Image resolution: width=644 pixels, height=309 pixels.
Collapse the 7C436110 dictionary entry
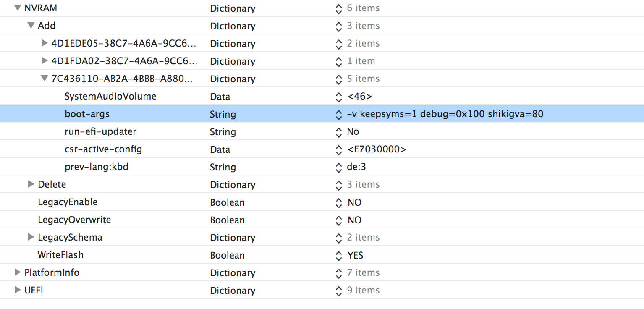(45, 79)
